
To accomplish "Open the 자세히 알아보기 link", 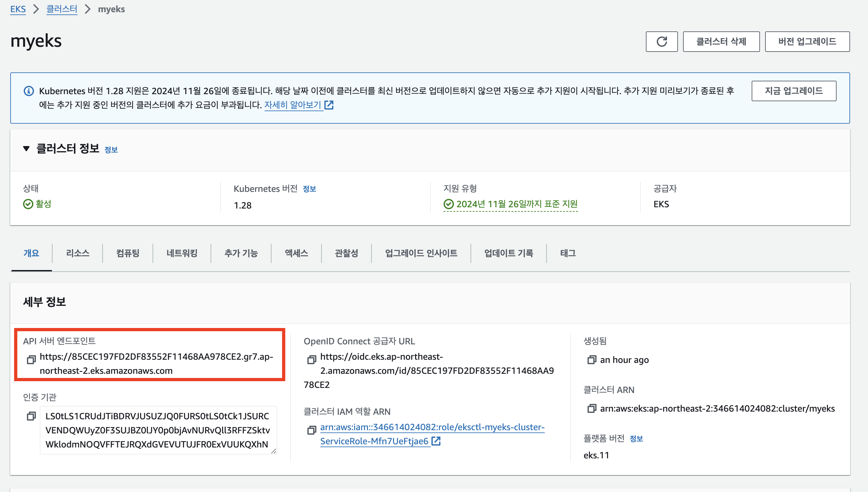I will pos(293,105).
